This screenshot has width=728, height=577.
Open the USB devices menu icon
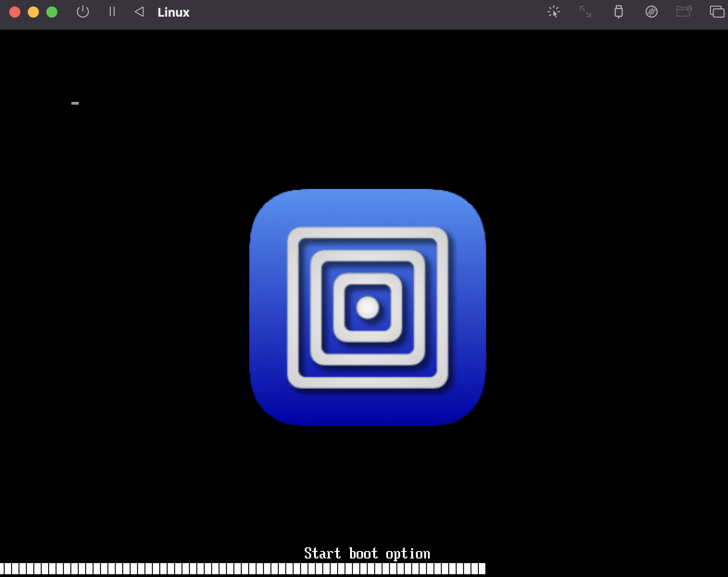click(618, 12)
